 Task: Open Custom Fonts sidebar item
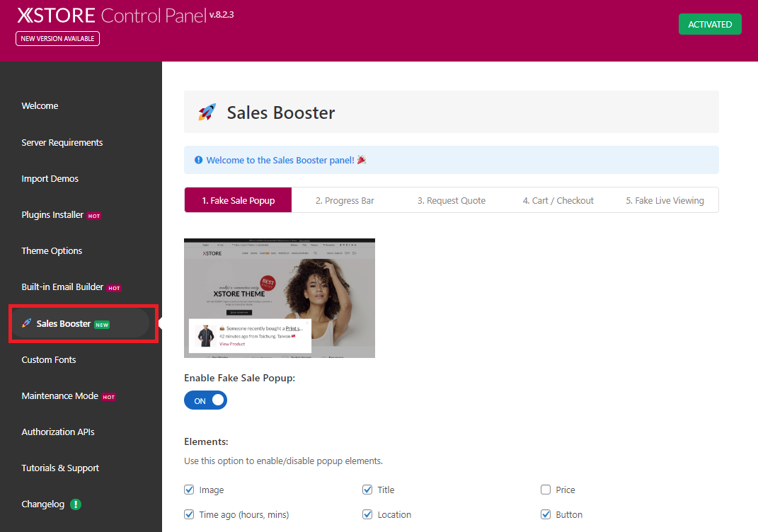[x=49, y=359]
